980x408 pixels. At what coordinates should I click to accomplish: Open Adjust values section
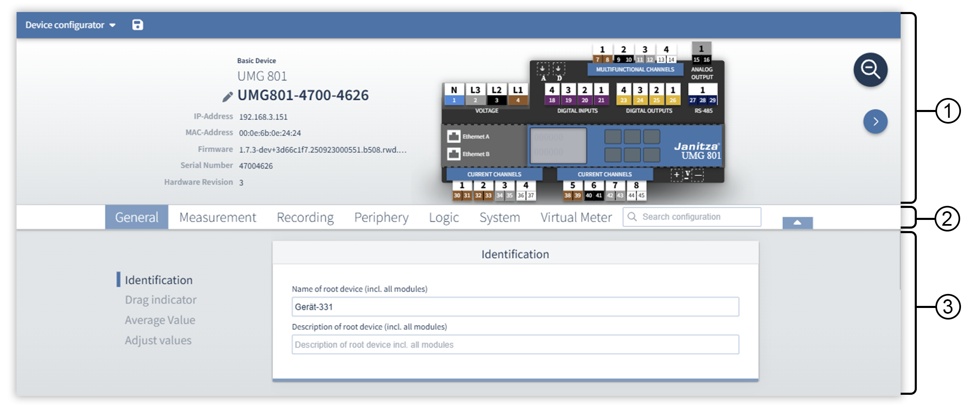[x=158, y=340]
